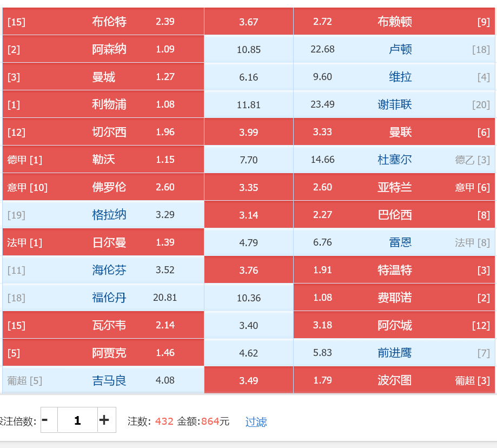Screen dimensions: 497x448
Task: Focus the bet multiplier input field
Action: pyautogui.click(x=77, y=420)
